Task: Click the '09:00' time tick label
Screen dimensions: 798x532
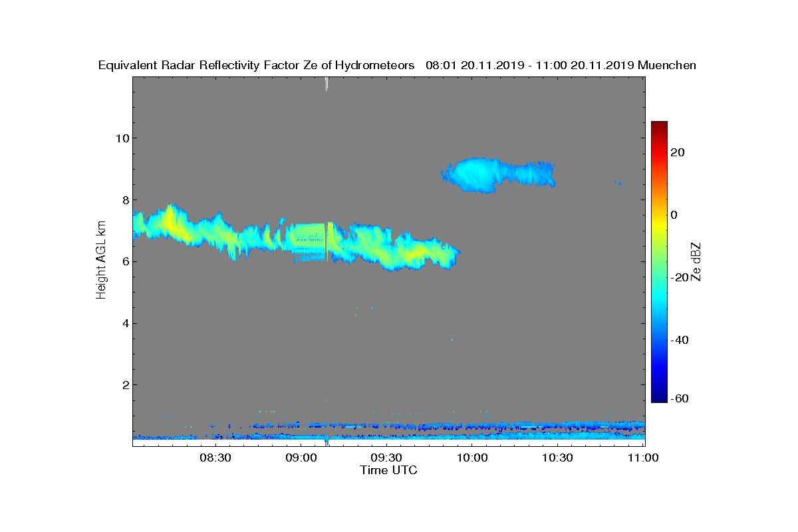Action: (301, 458)
